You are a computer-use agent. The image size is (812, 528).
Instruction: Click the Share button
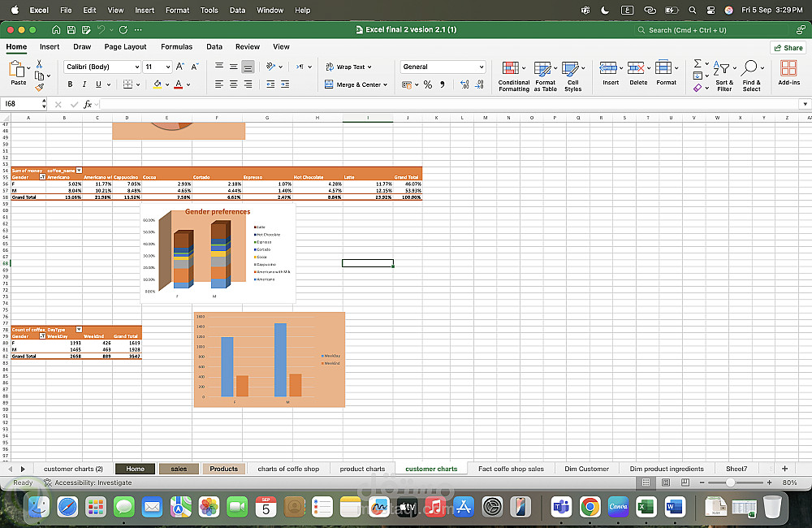(x=788, y=48)
